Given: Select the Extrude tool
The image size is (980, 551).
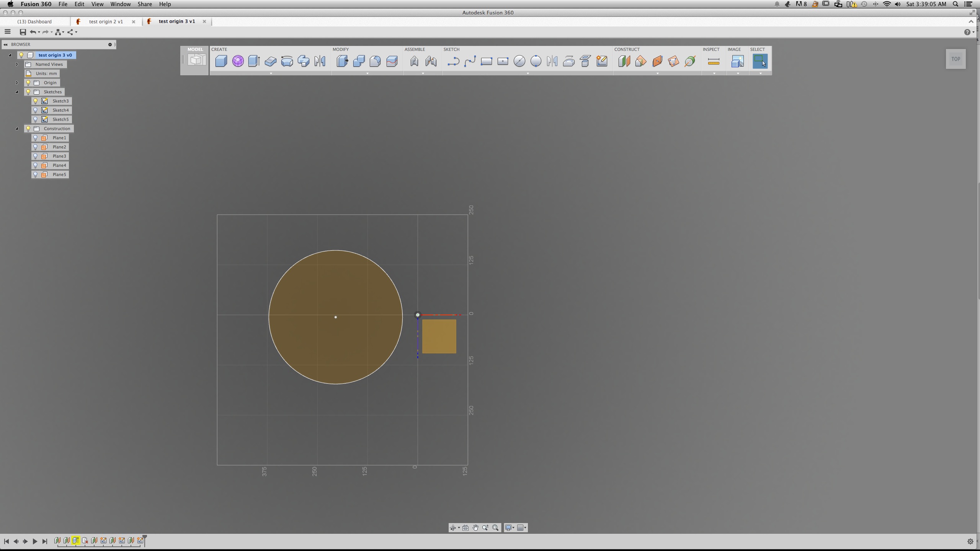Looking at the screenshot, I should (254, 61).
